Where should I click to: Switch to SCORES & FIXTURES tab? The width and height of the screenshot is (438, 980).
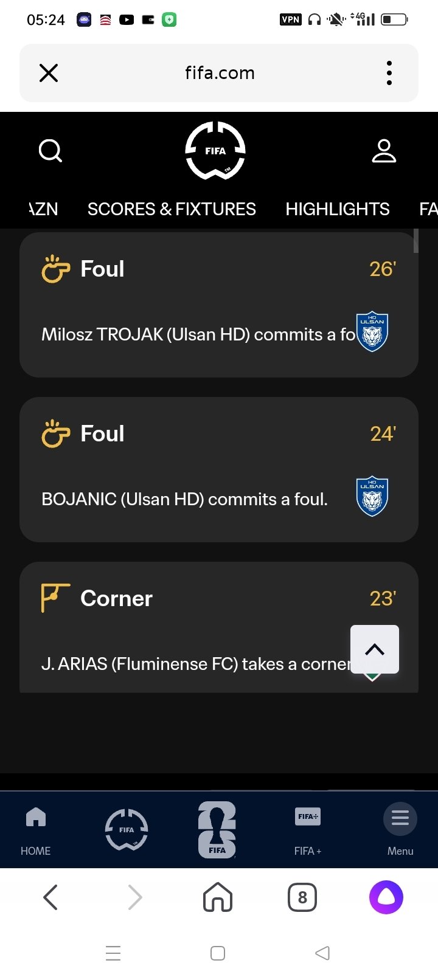(x=172, y=209)
